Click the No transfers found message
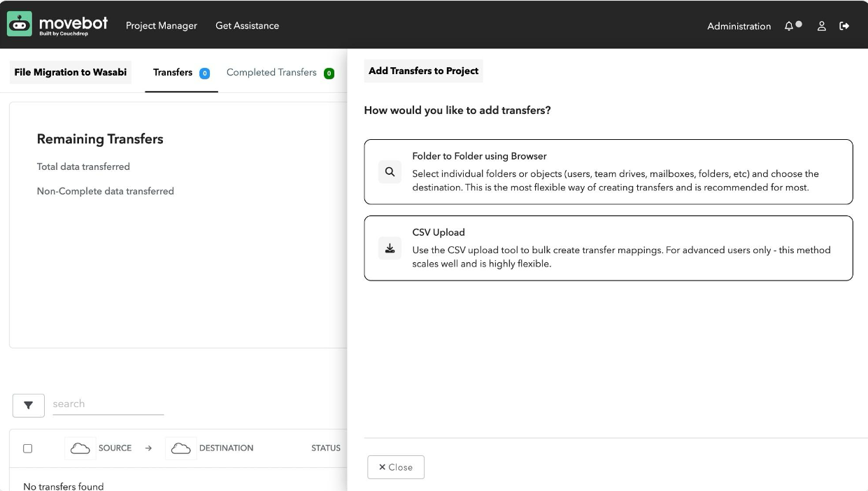This screenshot has width=868, height=491. (64, 486)
